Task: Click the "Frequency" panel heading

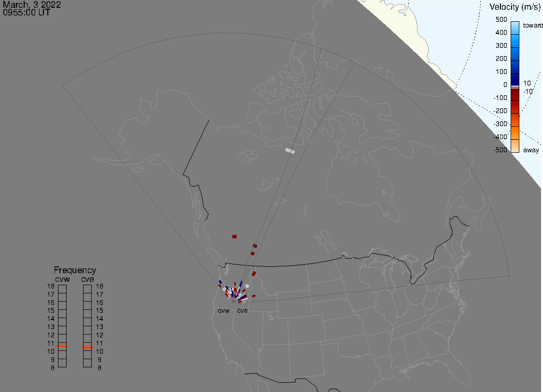Action: pyautogui.click(x=75, y=270)
